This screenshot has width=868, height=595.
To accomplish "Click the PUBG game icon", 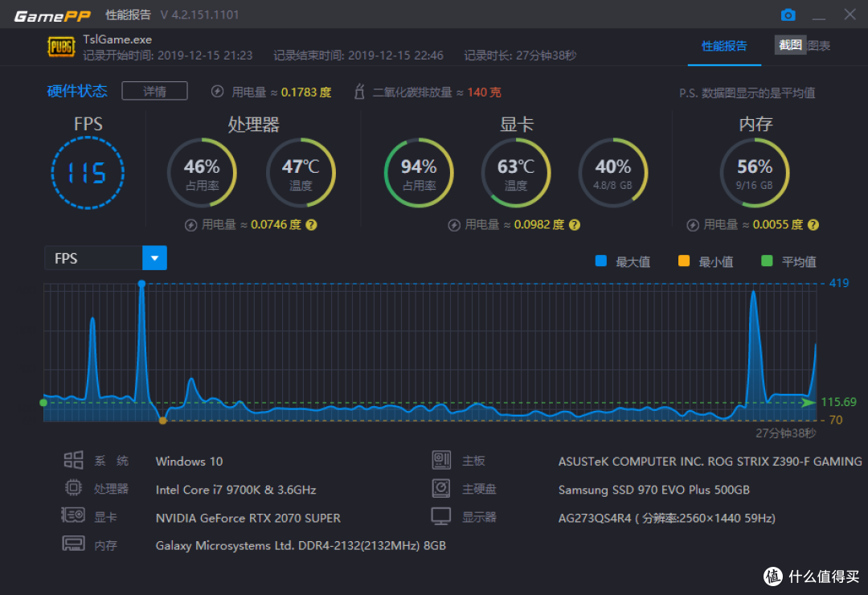I will click(x=61, y=47).
